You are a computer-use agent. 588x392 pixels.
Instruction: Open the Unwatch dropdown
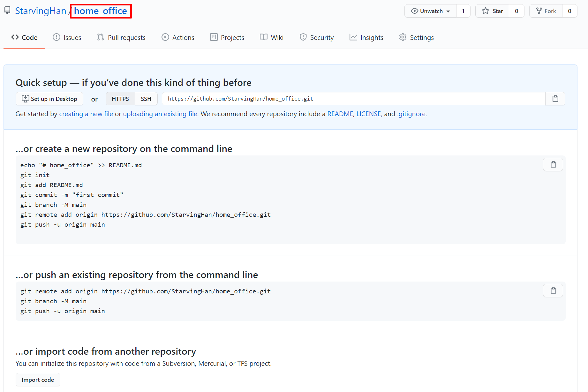tap(430, 11)
